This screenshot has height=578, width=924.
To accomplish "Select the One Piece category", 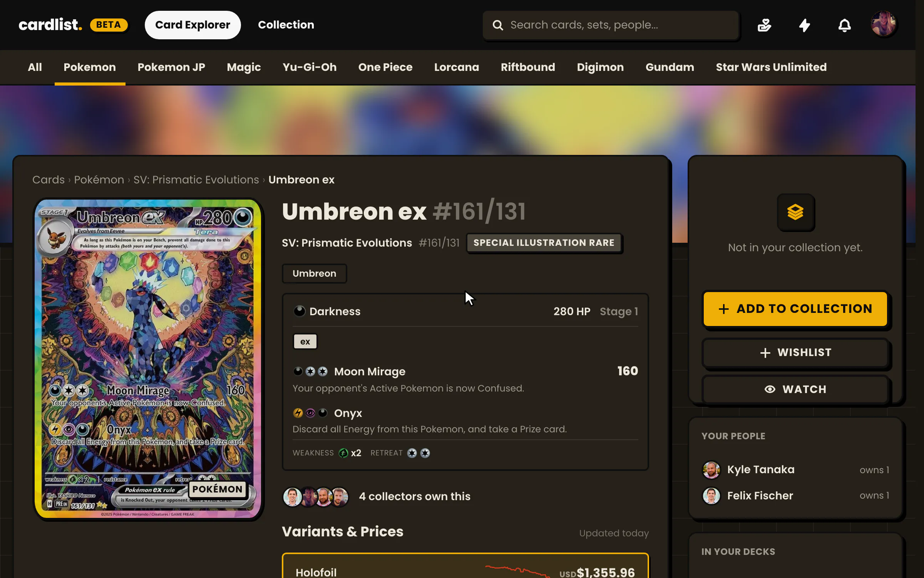I will [385, 67].
